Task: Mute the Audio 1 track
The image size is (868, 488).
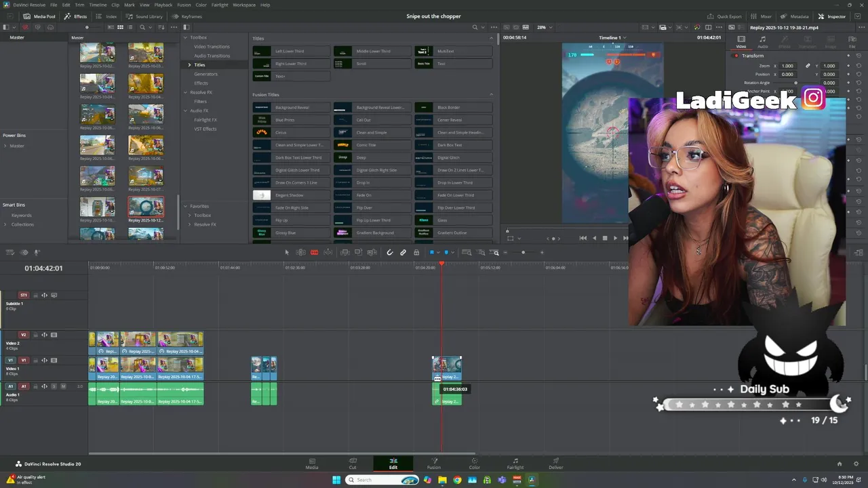Action: point(63,386)
